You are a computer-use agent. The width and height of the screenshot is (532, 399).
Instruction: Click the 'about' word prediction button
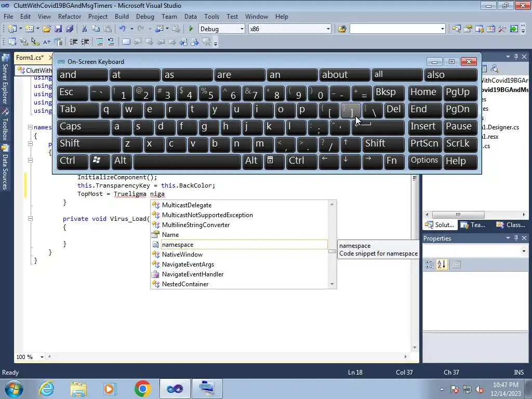pos(344,75)
